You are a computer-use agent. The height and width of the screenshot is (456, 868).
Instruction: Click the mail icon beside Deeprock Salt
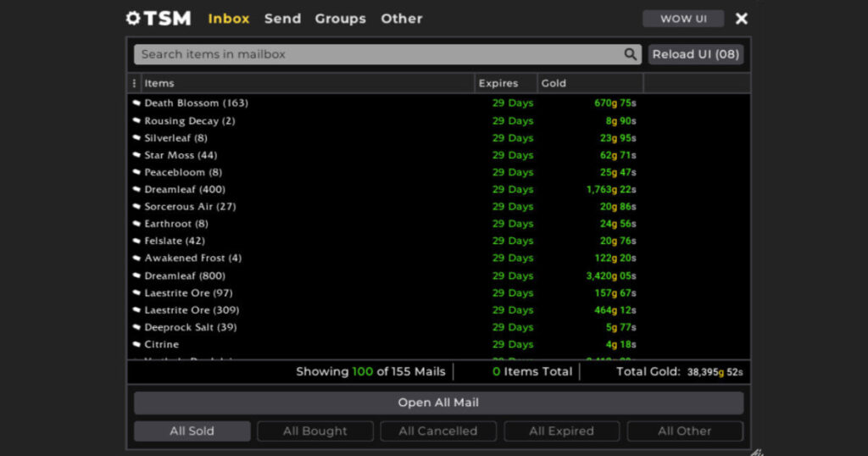pos(136,327)
